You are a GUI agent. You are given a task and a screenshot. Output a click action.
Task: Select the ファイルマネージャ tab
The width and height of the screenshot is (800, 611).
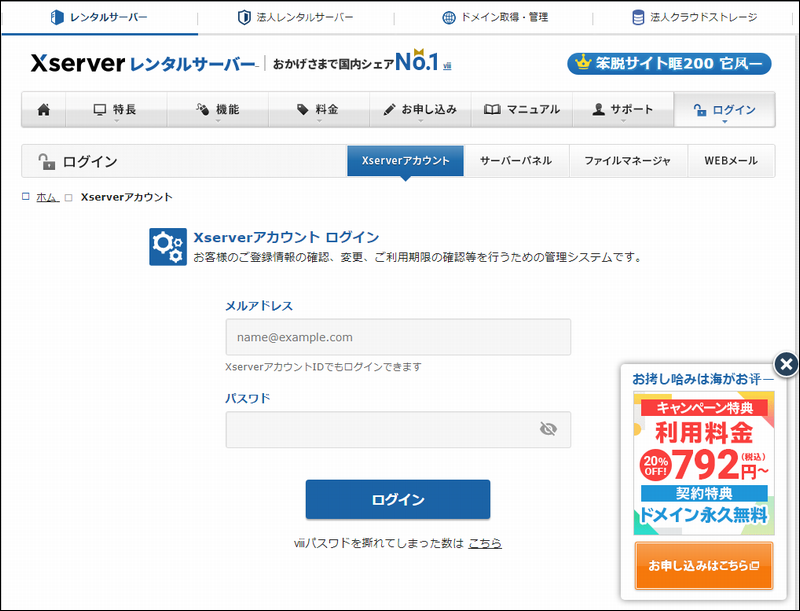(625, 161)
